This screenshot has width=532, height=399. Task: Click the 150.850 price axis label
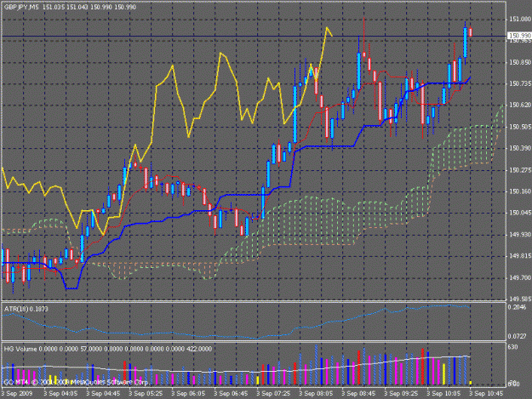(520, 62)
